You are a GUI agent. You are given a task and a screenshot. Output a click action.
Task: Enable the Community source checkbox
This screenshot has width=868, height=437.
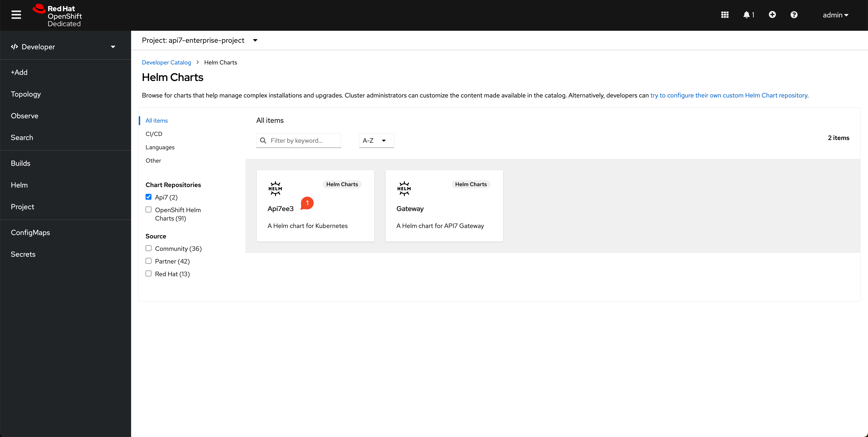pyautogui.click(x=149, y=248)
